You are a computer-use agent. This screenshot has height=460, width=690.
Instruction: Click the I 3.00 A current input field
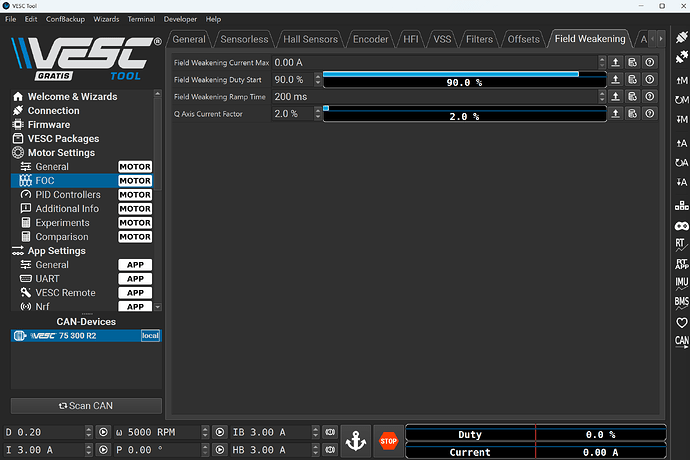coord(50,451)
